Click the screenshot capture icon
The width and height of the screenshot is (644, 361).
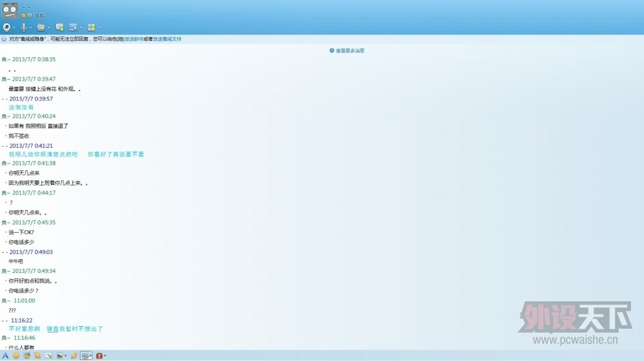[x=85, y=356]
